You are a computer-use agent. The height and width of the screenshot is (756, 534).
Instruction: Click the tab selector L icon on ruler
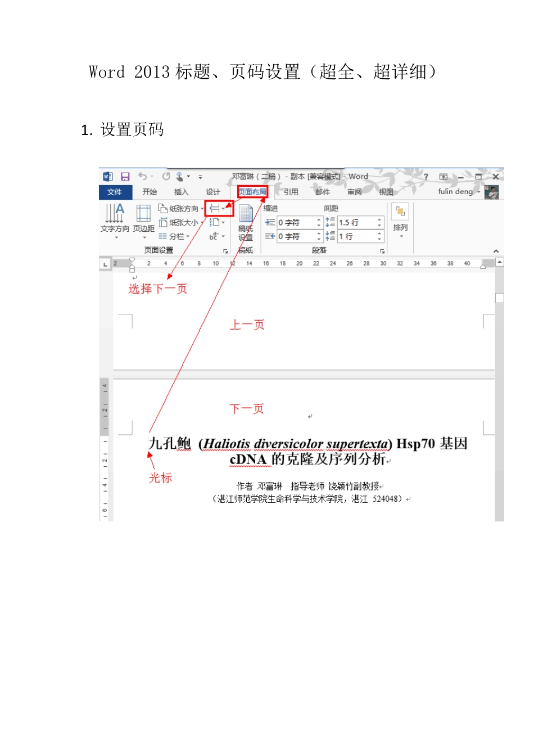pyautogui.click(x=105, y=264)
